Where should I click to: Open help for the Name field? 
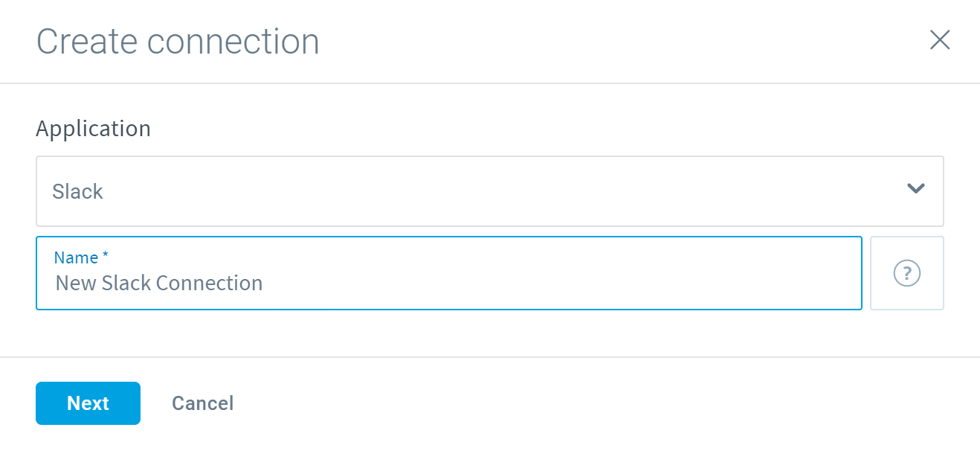[x=906, y=273]
